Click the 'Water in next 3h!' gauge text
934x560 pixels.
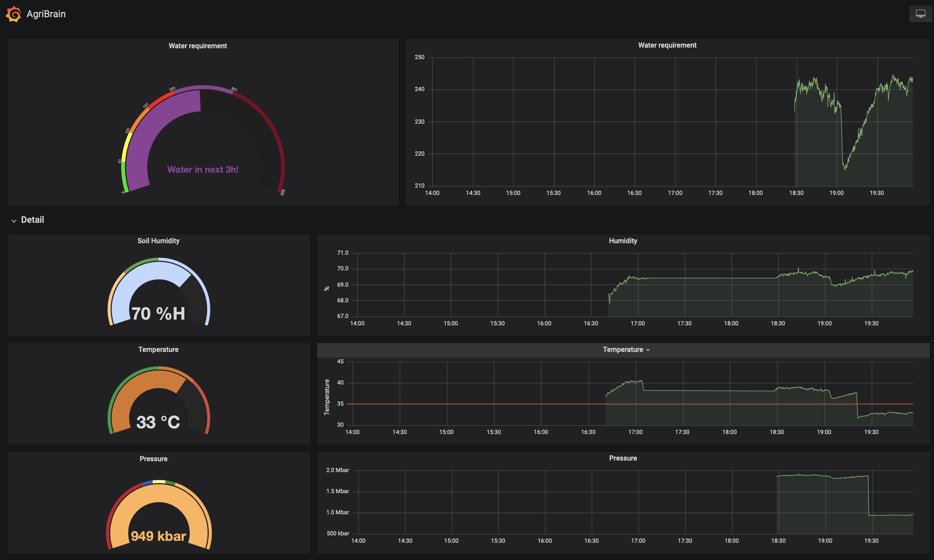pos(203,169)
